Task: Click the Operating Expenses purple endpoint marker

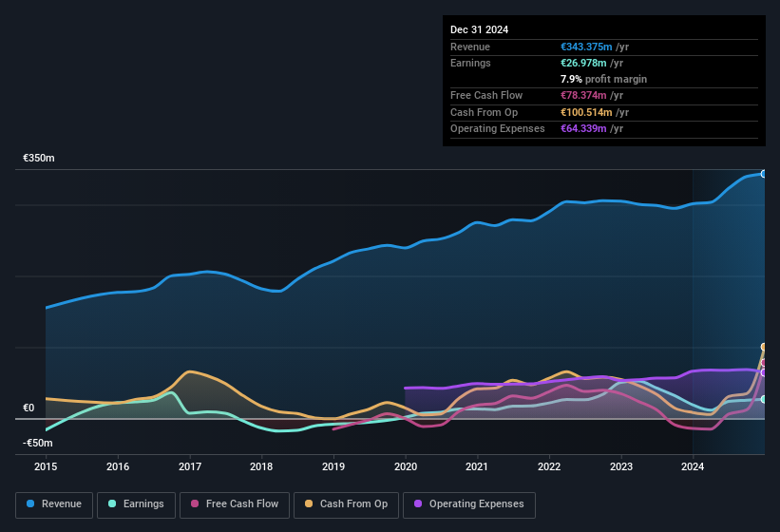Action: coord(764,373)
